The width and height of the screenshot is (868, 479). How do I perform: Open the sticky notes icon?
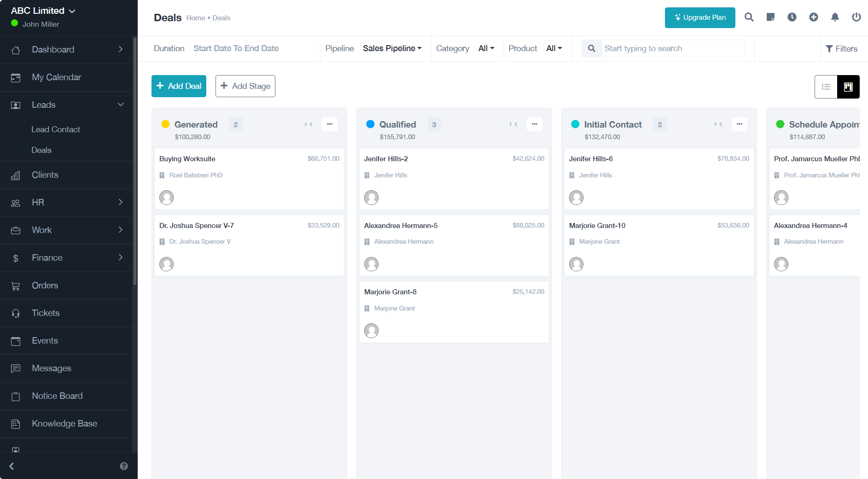(x=770, y=18)
